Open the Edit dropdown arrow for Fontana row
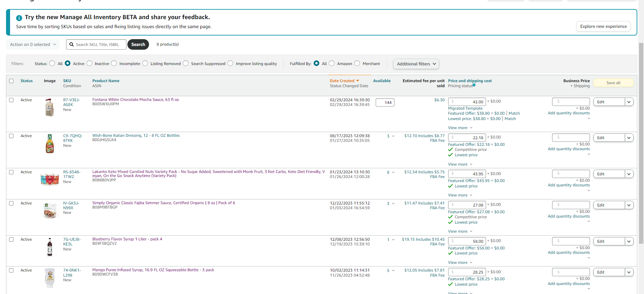Screen dimensions: 644x294 (629, 102)
